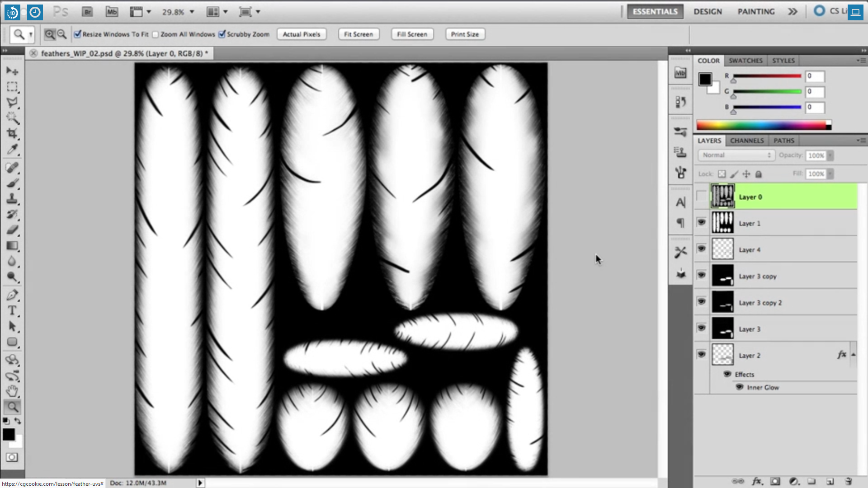Screen dimensions: 868x488
Task: Collapse Layer 2 effects list arrow
Action: coord(853,355)
